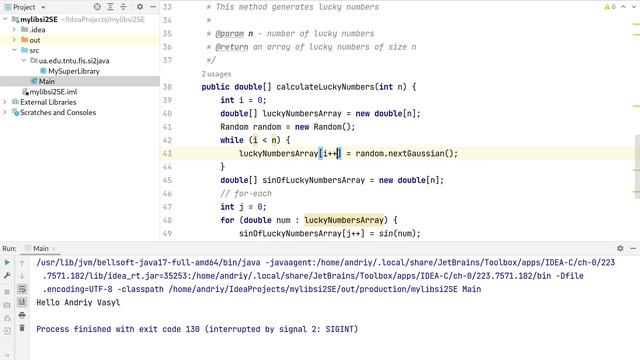Screen dimensions: 640x360
Task: Select the src folder row
Action: (x=80, y=50)
